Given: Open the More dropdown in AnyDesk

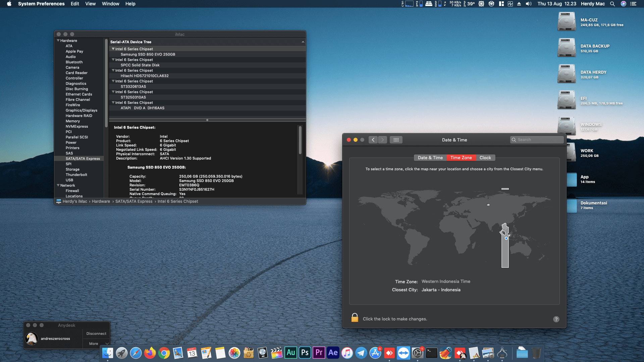Looking at the screenshot, I should (x=96, y=343).
